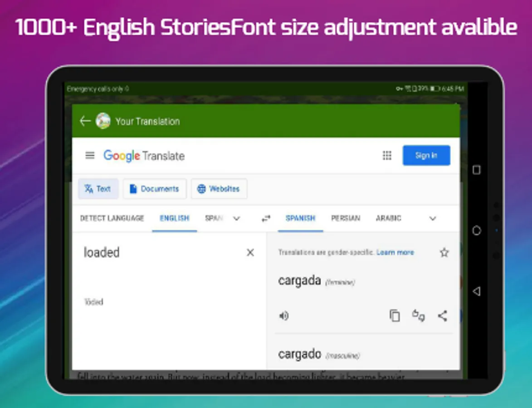This screenshot has width=532, height=408.
Task: Click the translated word cargada
Action: coord(299,281)
